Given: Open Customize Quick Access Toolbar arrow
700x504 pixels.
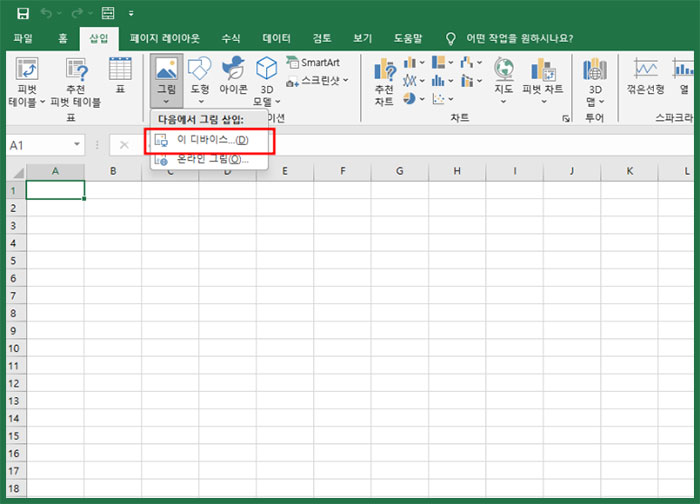Looking at the screenshot, I should [131, 13].
